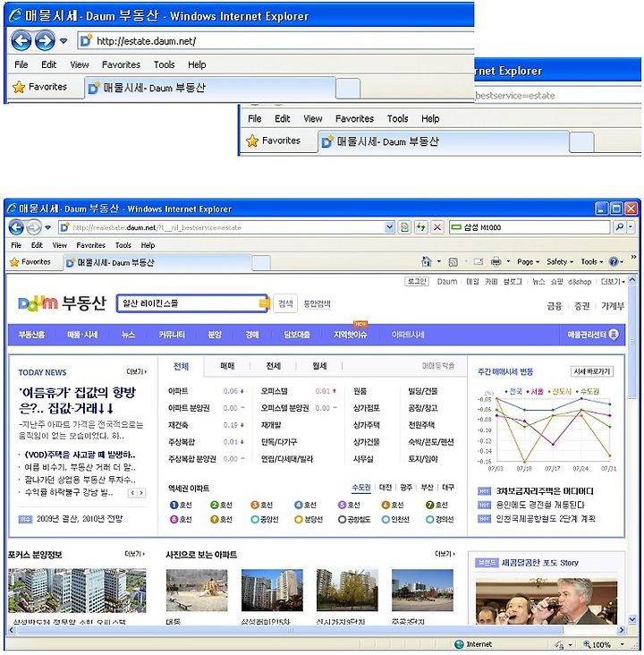This screenshot has width=644, height=655.
Task: Select 매물·시세 in purple navigation bar
Action: (x=82, y=335)
